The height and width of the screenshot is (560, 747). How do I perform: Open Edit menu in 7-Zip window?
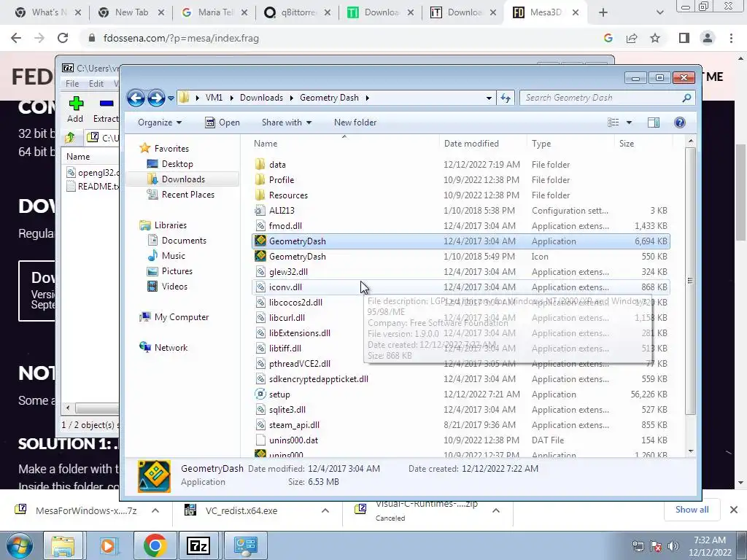click(96, 83)
